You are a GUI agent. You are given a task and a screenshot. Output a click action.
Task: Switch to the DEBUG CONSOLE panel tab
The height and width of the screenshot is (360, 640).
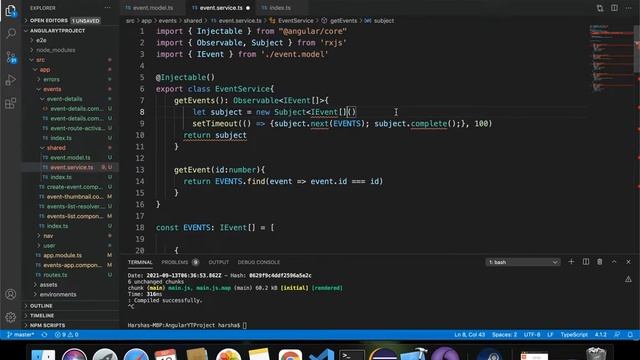point(259,262)
